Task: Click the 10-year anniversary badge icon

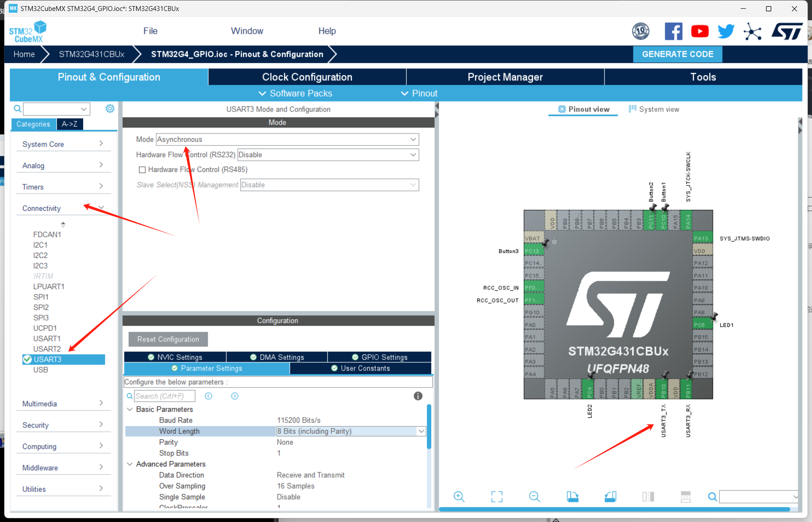Action: [x=640, y=31]
